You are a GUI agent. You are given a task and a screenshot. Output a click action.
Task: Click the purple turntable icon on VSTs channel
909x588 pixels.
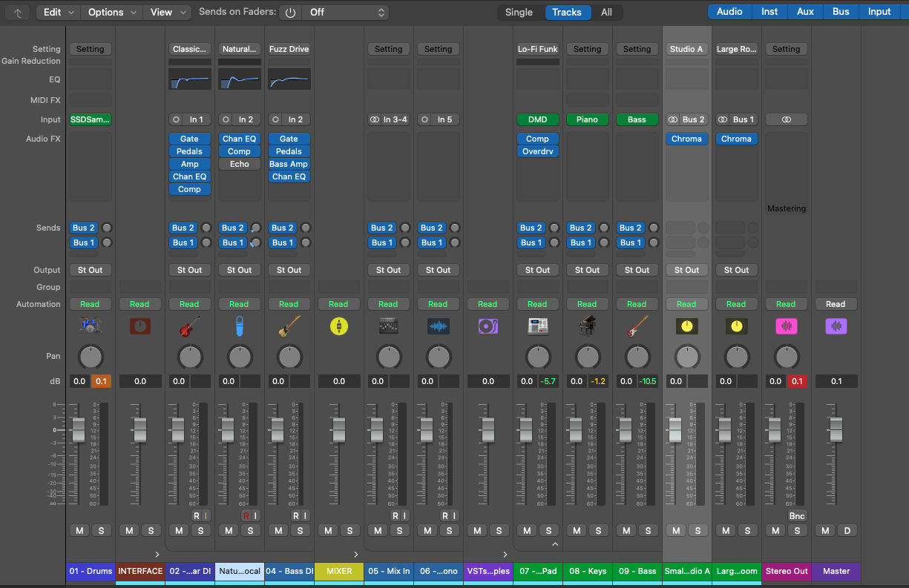[x=488, y=326]
